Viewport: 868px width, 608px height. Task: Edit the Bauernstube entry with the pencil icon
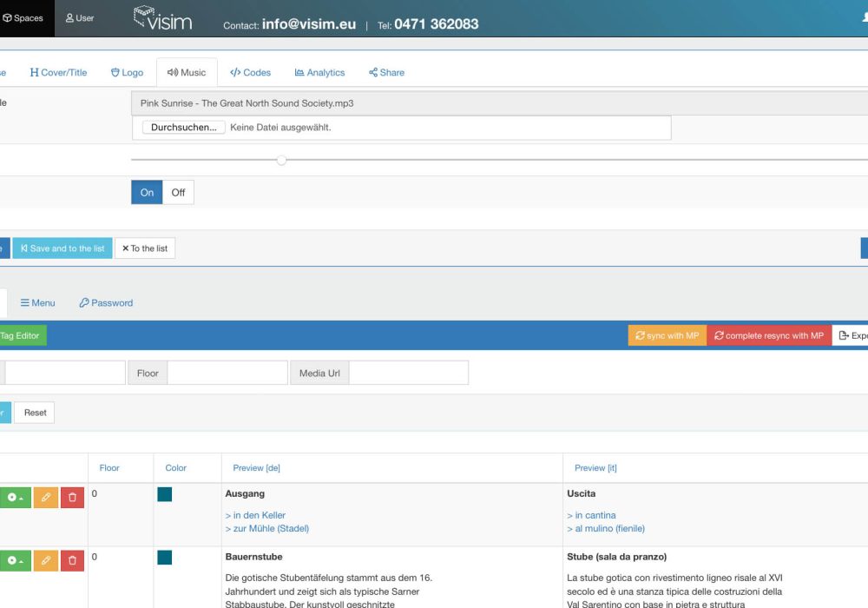pos(45,560)
